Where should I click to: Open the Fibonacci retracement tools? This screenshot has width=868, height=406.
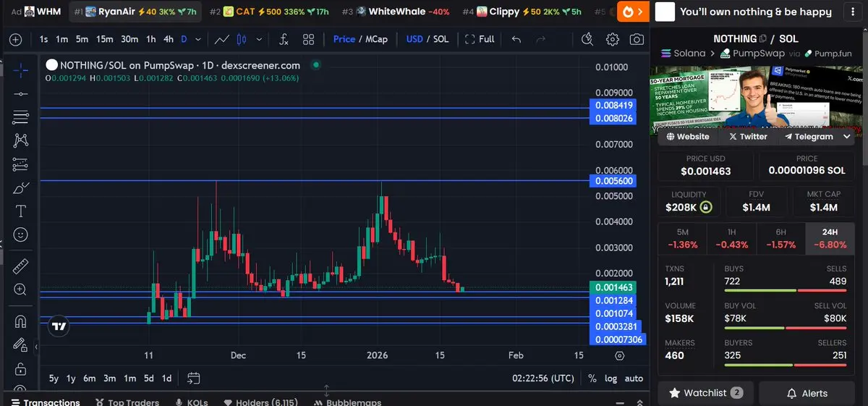[21, 117]
